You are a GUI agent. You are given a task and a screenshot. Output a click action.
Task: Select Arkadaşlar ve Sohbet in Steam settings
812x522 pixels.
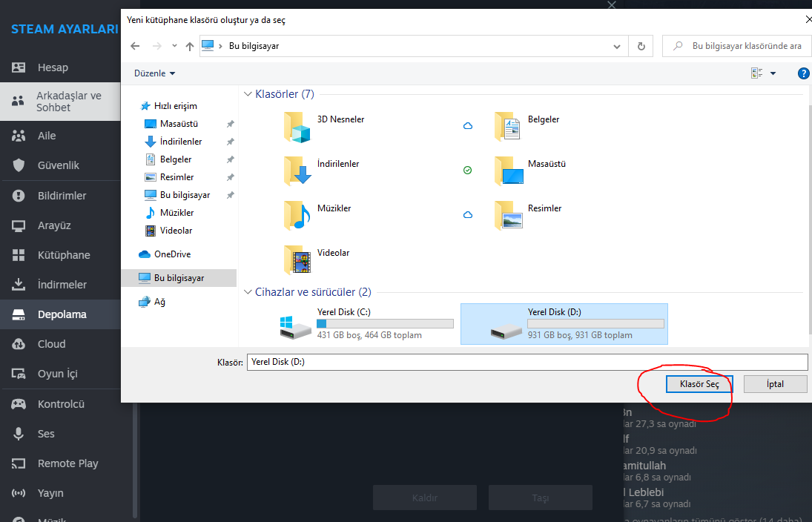[60, 102]
